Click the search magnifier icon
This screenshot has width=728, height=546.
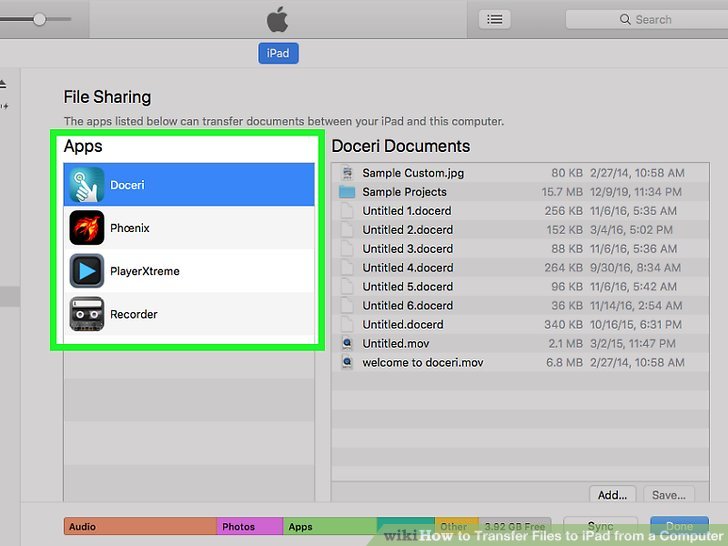pos(625,20)
